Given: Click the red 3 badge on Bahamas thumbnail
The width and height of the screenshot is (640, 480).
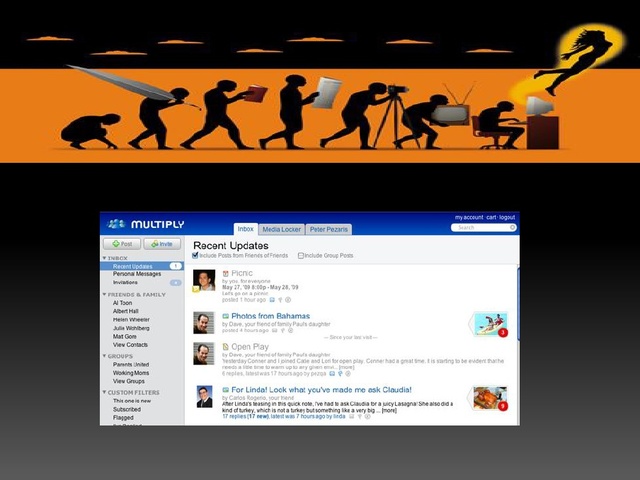Looking at the screenshot, I should coord(503,333).
